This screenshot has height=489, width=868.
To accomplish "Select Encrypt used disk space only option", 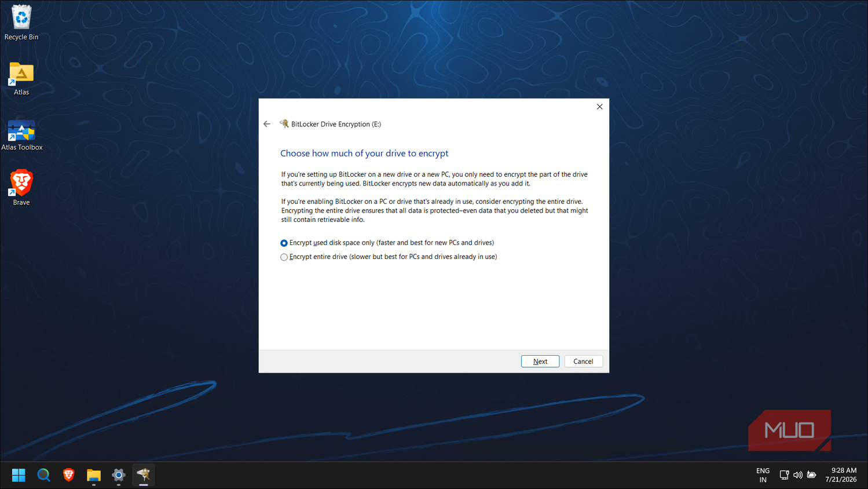I will point(387,243).
